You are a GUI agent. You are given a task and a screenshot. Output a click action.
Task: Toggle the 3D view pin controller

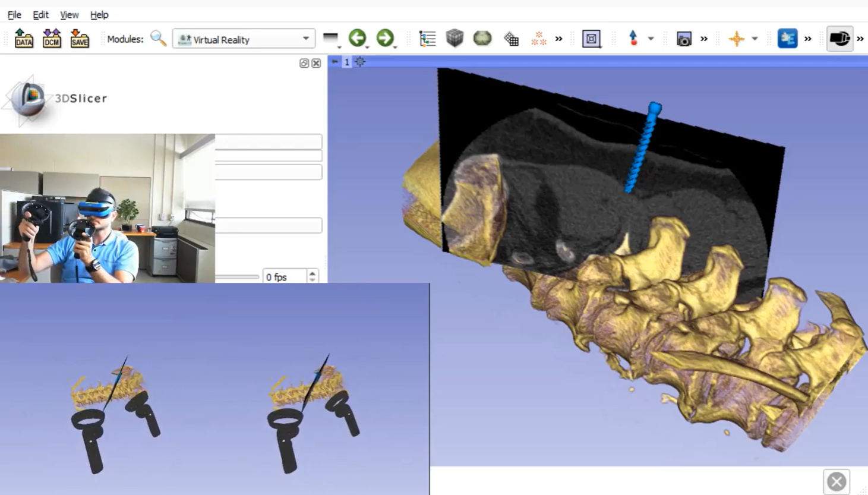click(335, 62)
